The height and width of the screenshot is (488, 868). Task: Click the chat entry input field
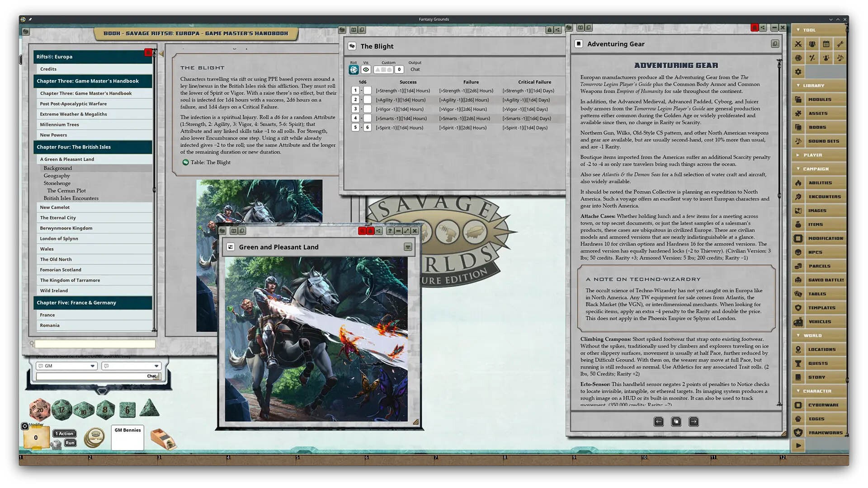98,376
